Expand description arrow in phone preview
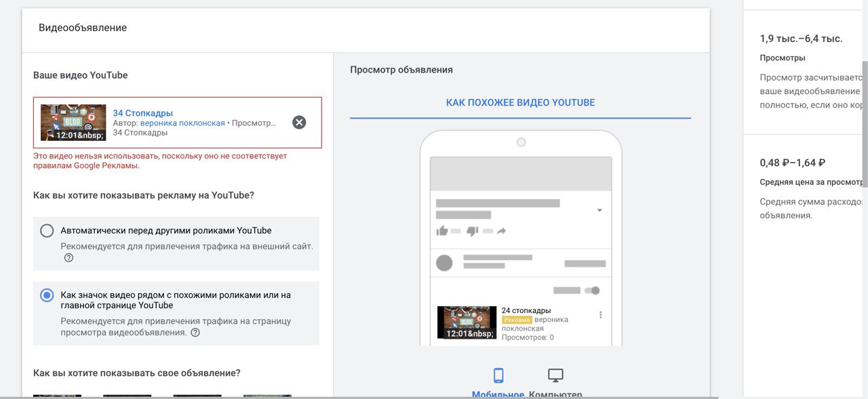This screenshot has height=399, width=868. 599,211
